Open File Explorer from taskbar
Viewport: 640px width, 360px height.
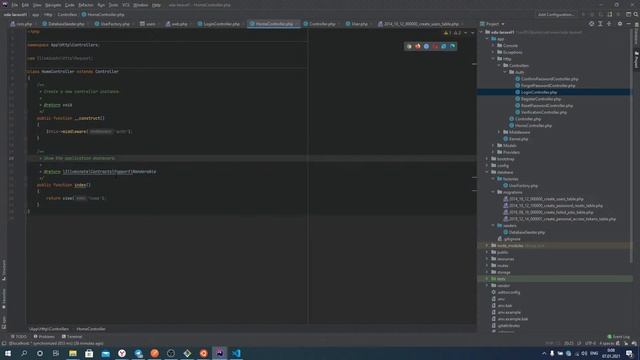tap(73, 353)
